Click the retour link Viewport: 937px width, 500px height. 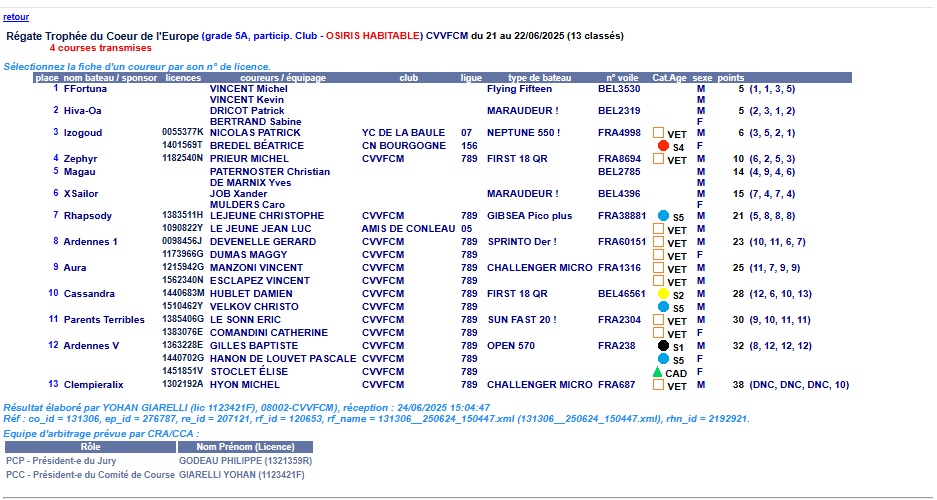[x=16, y=17]
